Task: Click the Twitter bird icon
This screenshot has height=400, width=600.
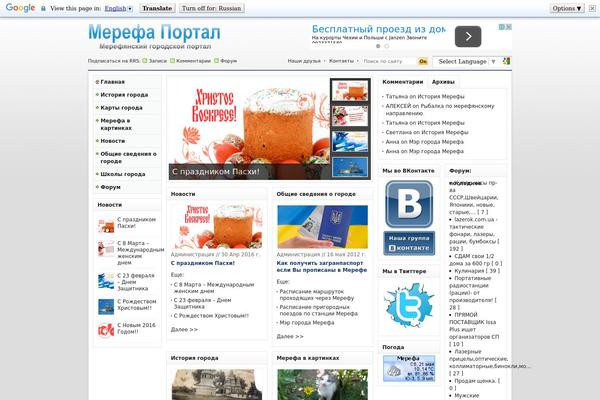Action: click(x=409, y=306)
